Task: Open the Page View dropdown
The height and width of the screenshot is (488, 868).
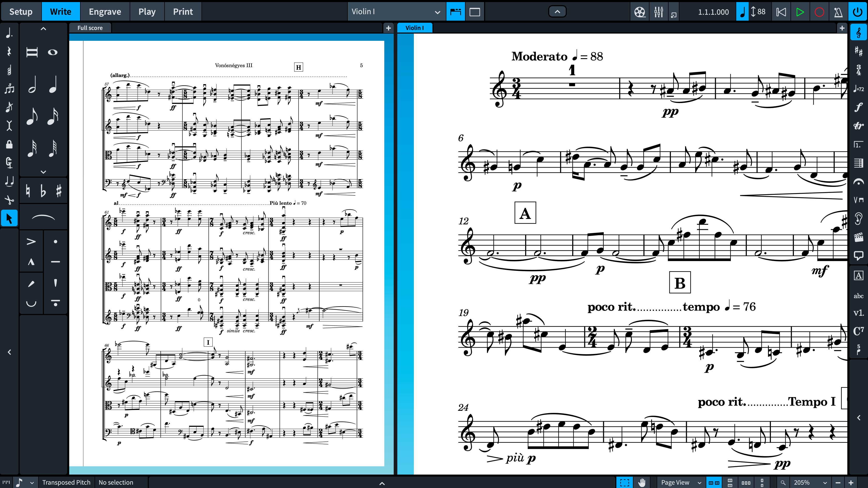Action: (681, 482)
